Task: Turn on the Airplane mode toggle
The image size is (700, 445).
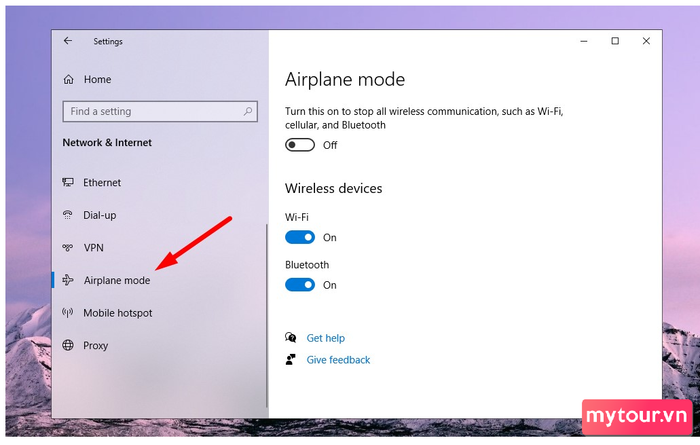Action: (300, 145)
